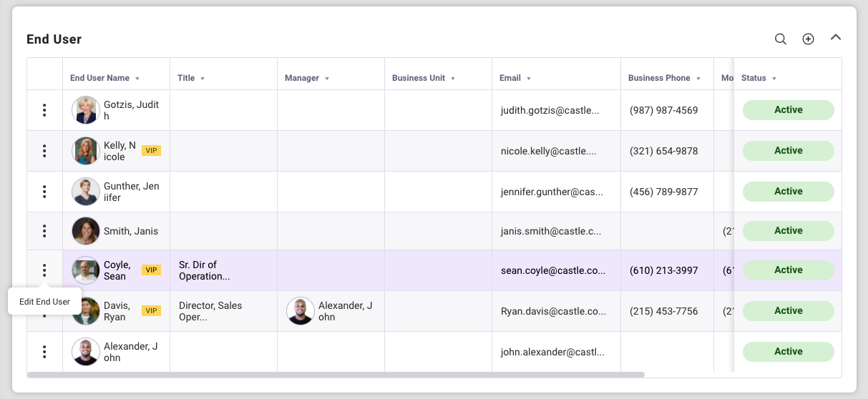Click the search magnifier icon
Screen dimensions: 868x399
pyautogui.click(x=781, y=39)
